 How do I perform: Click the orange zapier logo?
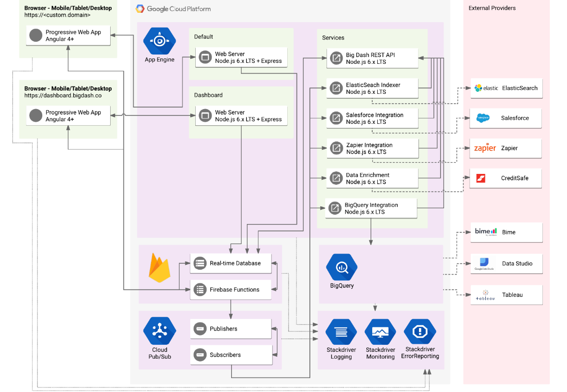485,148
